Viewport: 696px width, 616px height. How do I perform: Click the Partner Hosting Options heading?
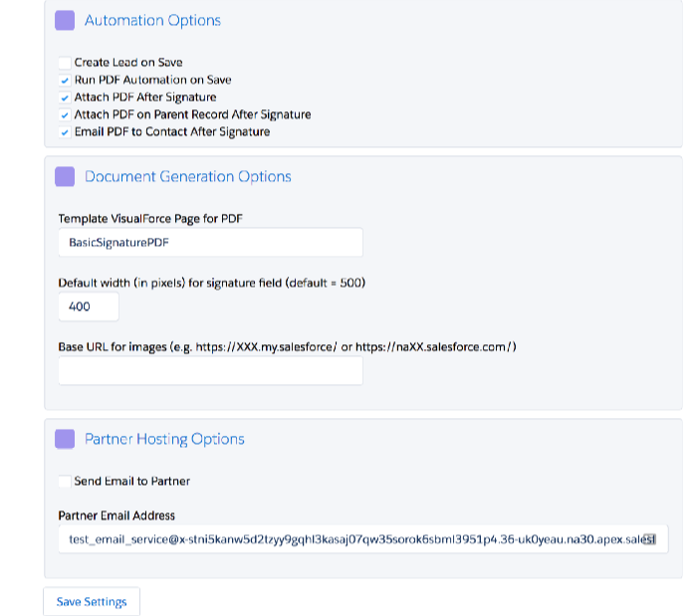point(164,439)
